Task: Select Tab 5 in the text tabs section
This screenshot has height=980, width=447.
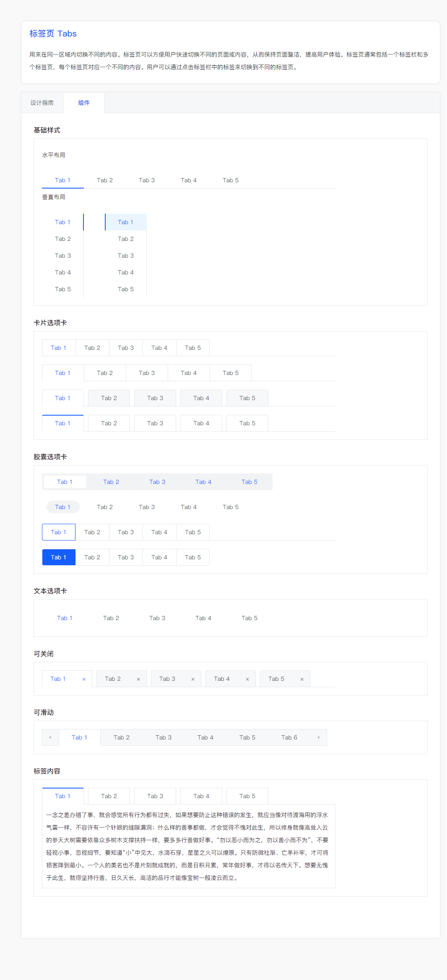Action: (249, 618)
